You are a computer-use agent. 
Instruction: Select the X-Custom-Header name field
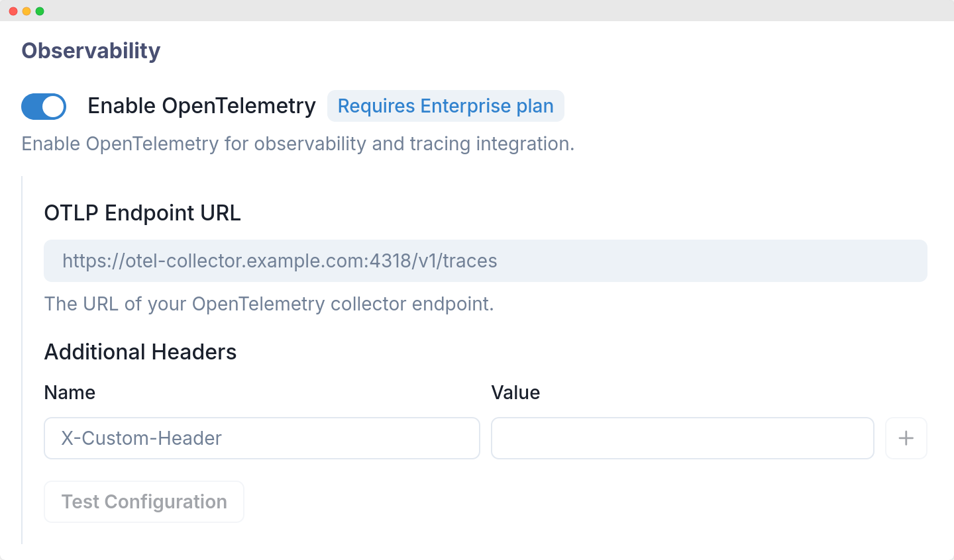pyautogui.click(x=261, y=438)
